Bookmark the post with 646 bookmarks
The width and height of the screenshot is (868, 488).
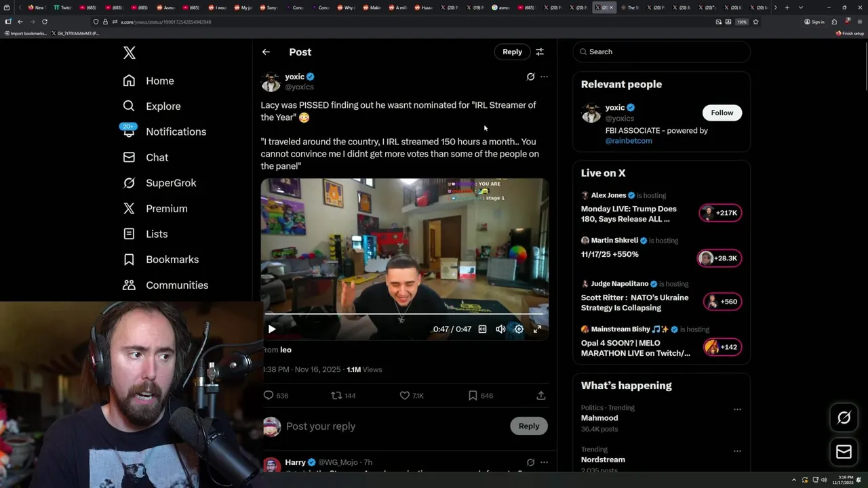pos(480,395)
